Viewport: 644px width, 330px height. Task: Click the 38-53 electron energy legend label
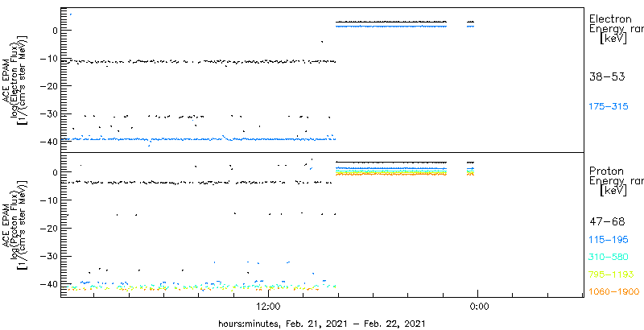(x=607, y=76)
